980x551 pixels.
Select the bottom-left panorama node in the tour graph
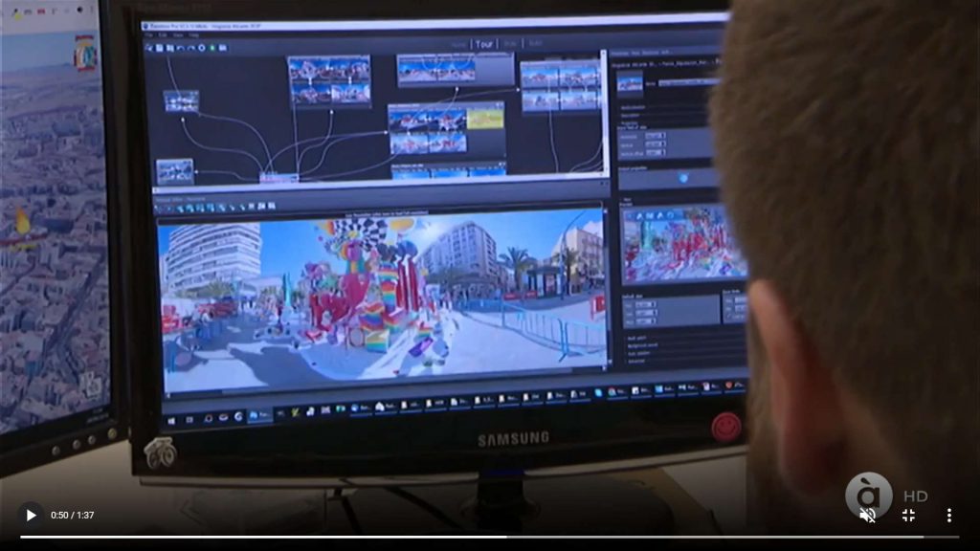174,171
